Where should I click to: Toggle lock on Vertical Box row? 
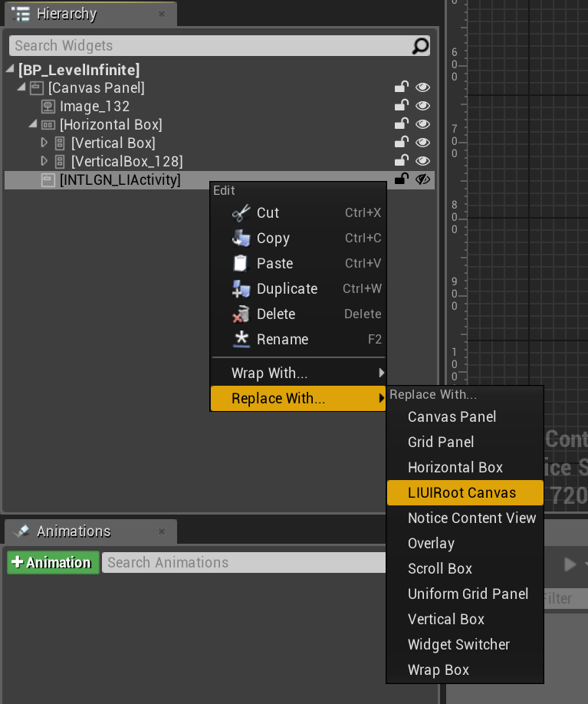pyautogui.click(x=401, y=143)
